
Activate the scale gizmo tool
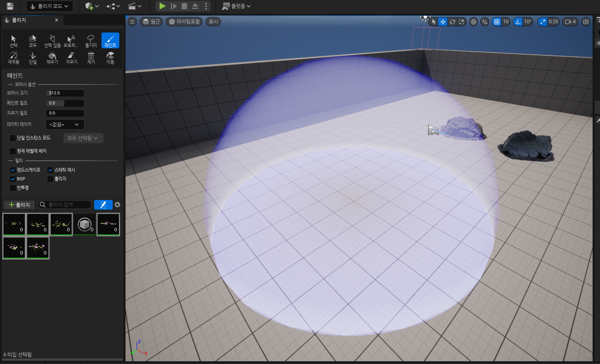point(461,22)
